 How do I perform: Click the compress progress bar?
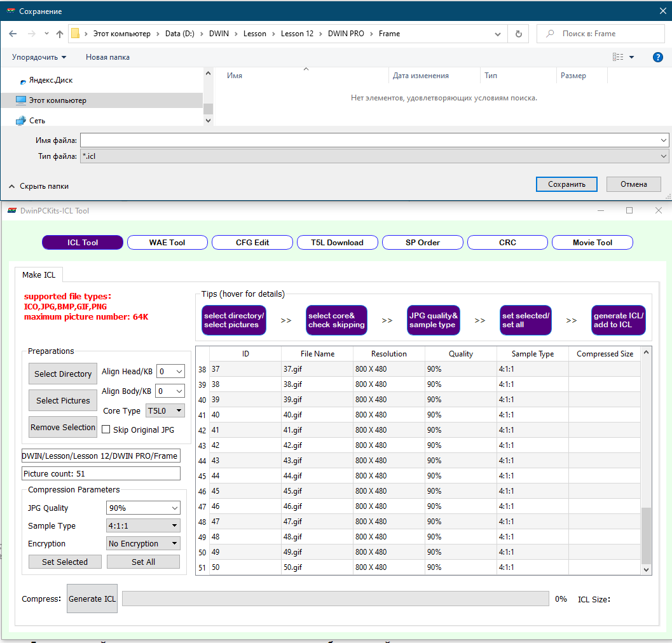336,599
